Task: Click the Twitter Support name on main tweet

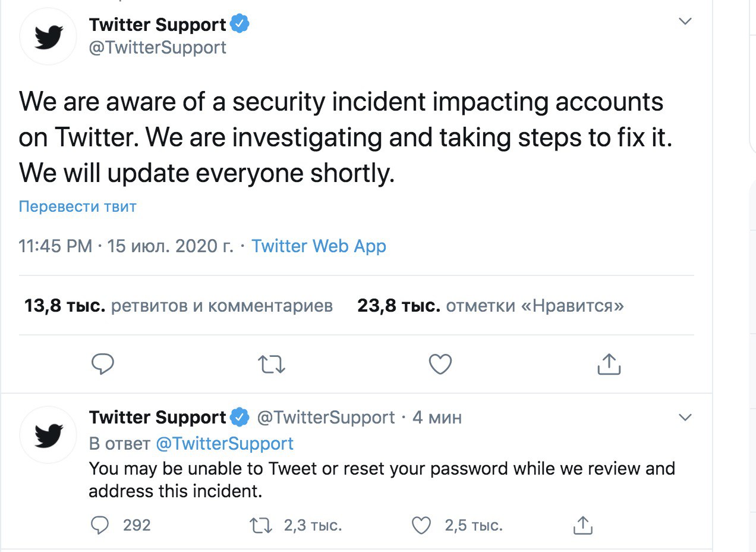Action: pos(157,24)
